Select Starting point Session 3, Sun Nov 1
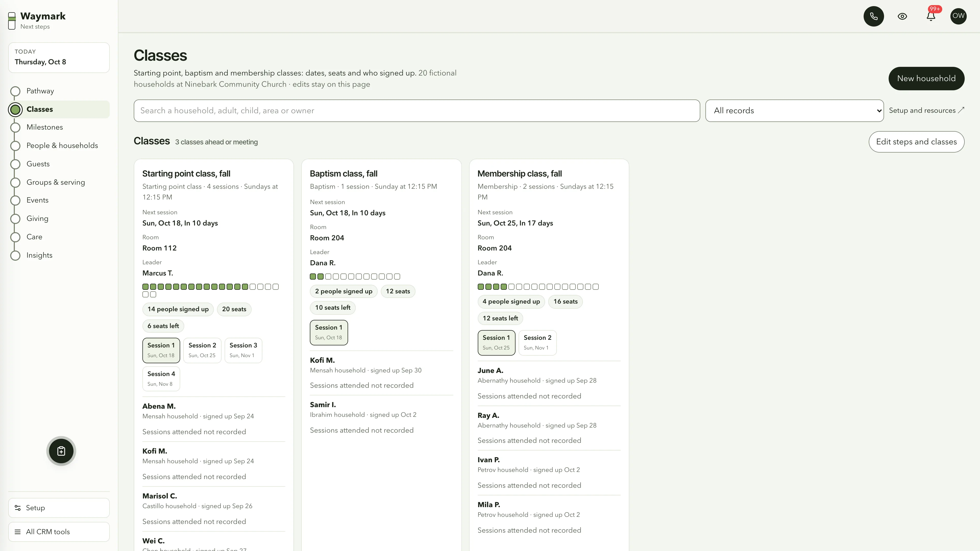980x551 pixels. [x=243, y=350]
